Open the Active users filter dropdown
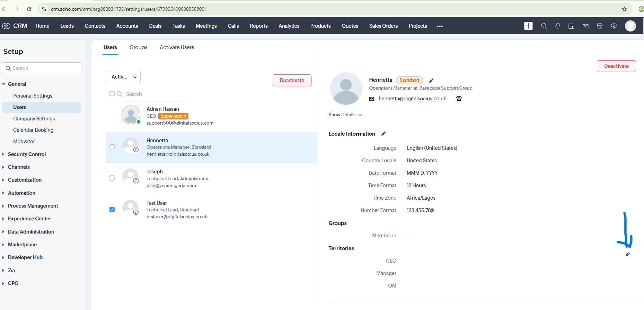Viewport: 644px width, 310px height. coord(123,77)
